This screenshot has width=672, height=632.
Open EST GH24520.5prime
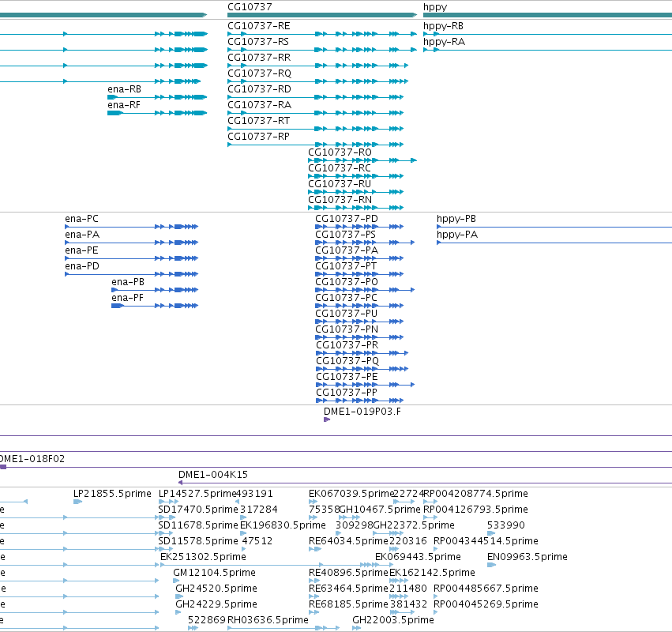216,589
